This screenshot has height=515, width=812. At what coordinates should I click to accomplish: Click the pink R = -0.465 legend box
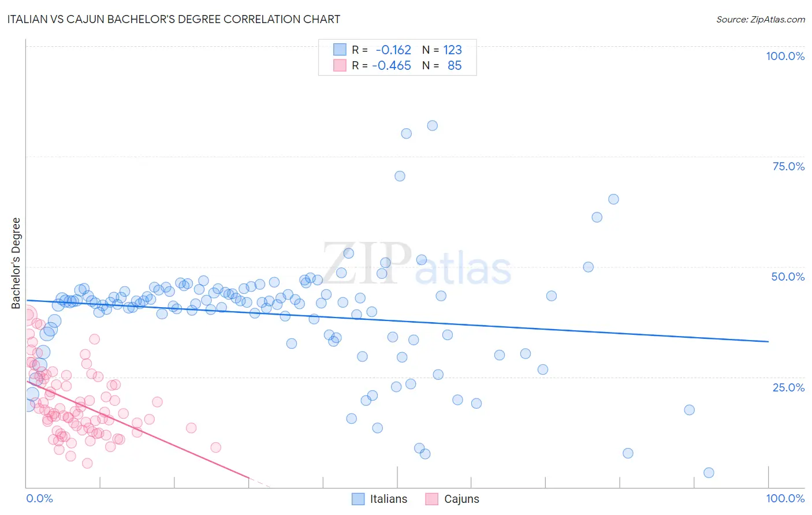point(340,65)
